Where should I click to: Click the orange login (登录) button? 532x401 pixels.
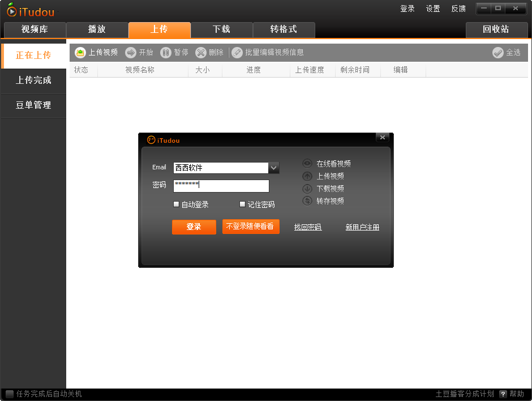[194, 227]
